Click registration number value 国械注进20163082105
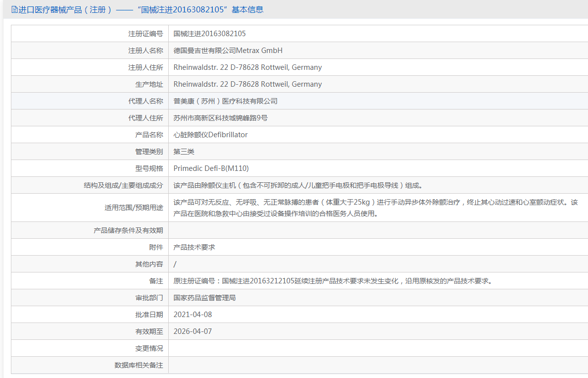 [x=209, y=34]
